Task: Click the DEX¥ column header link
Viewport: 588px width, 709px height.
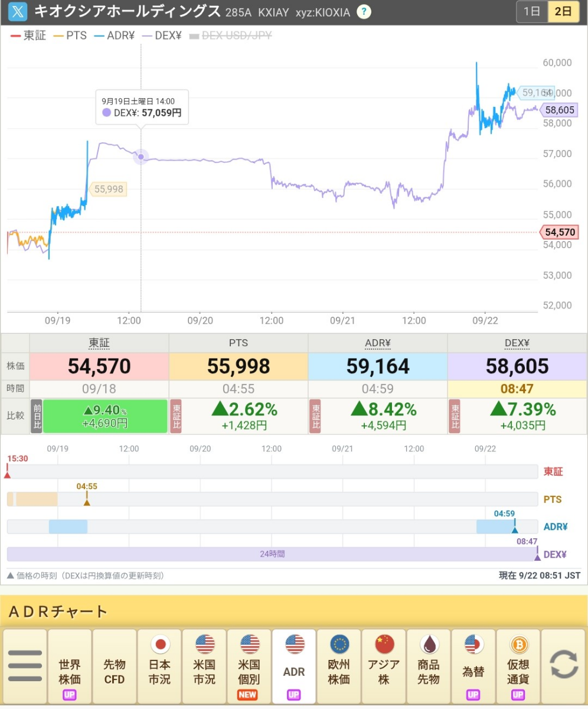Action: [517, 343]
